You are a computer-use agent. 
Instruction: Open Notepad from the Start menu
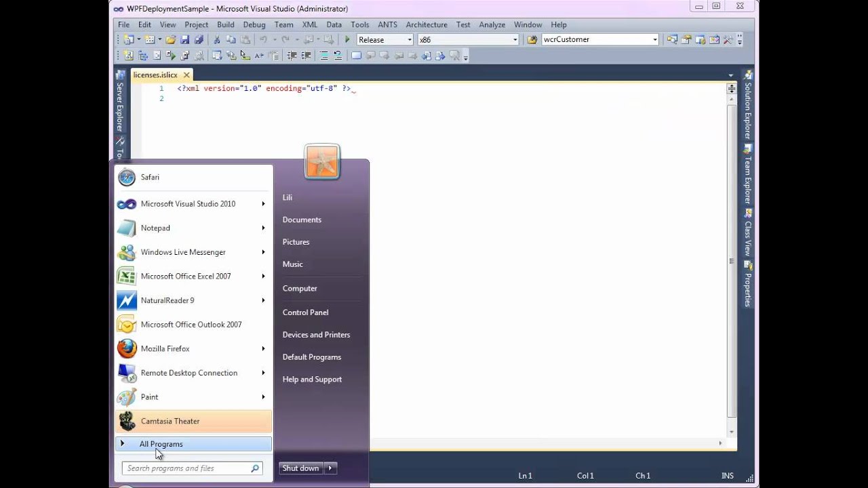pos(193,228)
